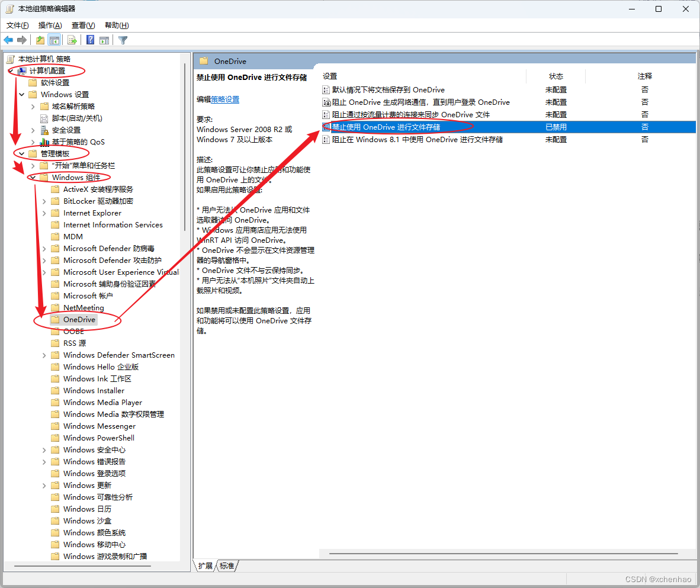Click the policy icon for 默认情况下将文档保存到 OneDrive

click(326, 90)
